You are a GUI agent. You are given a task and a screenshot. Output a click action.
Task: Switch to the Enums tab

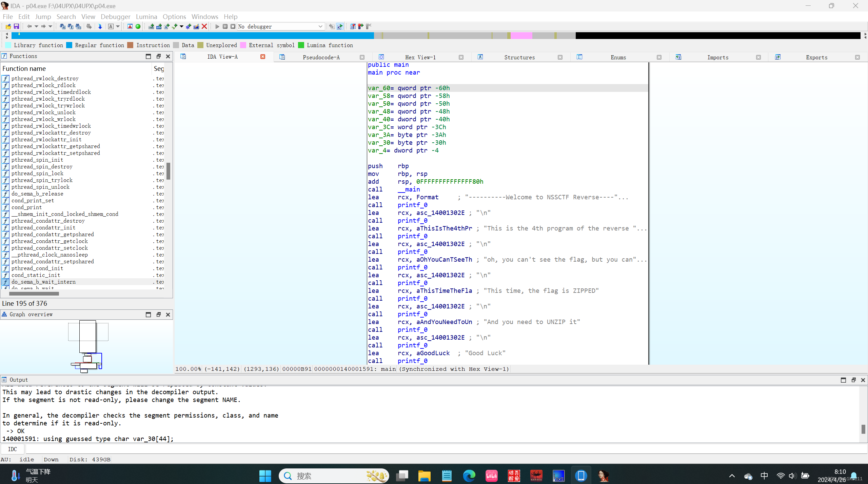point(618,57)
